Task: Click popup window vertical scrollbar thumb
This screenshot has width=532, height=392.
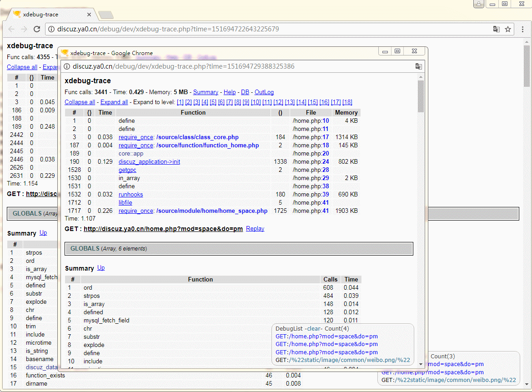Action: pyautogui.click(x=421, y=96)
